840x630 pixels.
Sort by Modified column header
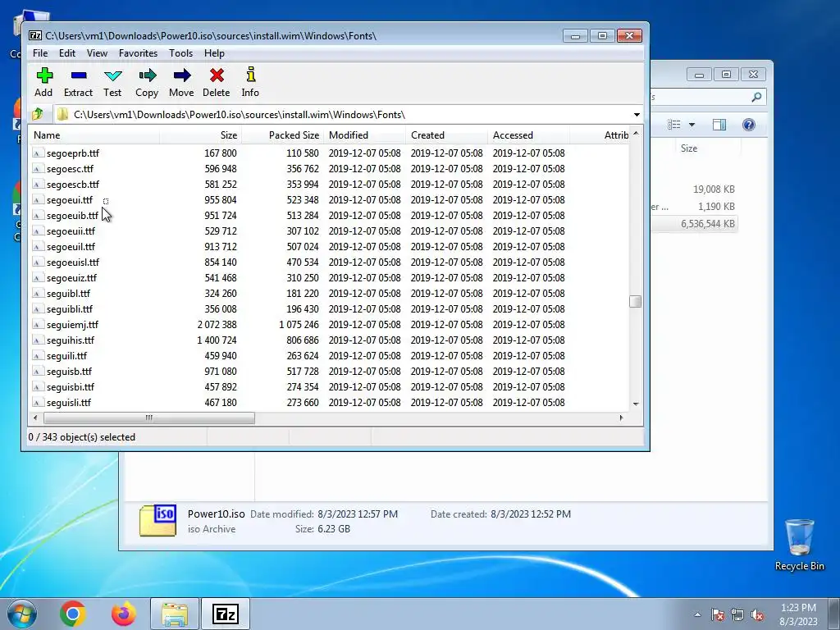click(x=364, y=135)
